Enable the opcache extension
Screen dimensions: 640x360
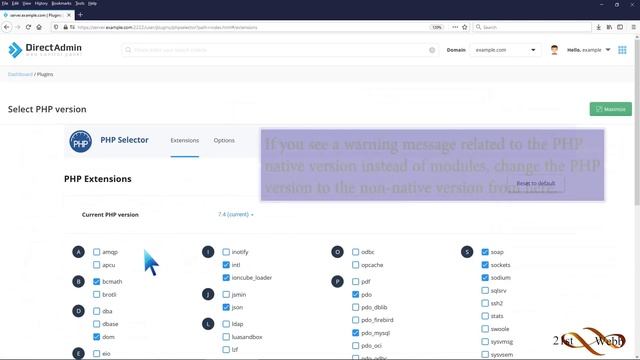pyautogui.click(x=356, y=265)
